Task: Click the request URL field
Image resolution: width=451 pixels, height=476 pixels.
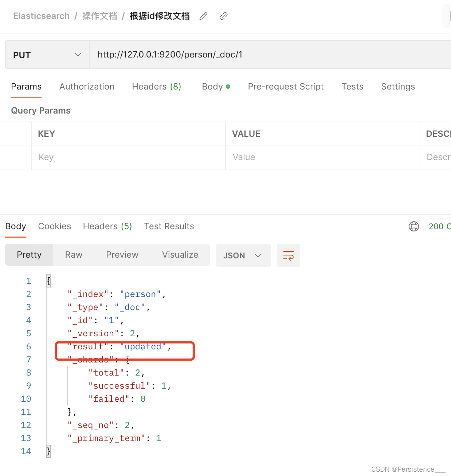Action: pos(270,55)
